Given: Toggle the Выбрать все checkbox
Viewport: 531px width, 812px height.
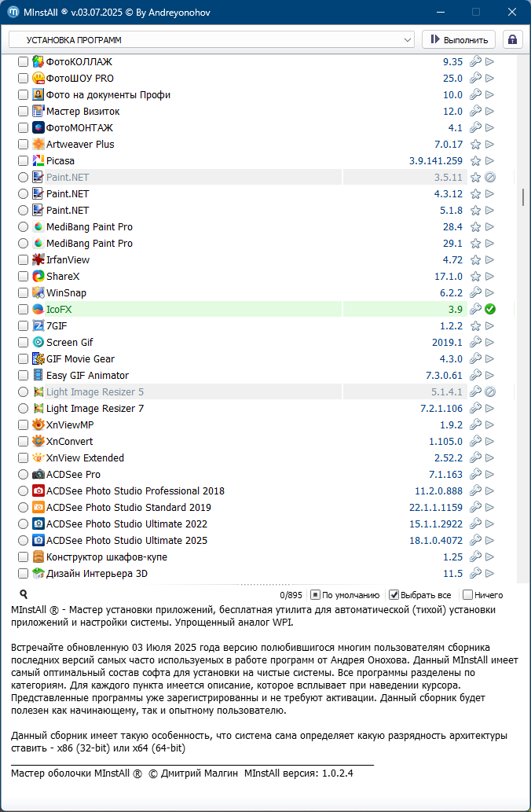Looking at the screenshot, I should (x=394, y=595).
